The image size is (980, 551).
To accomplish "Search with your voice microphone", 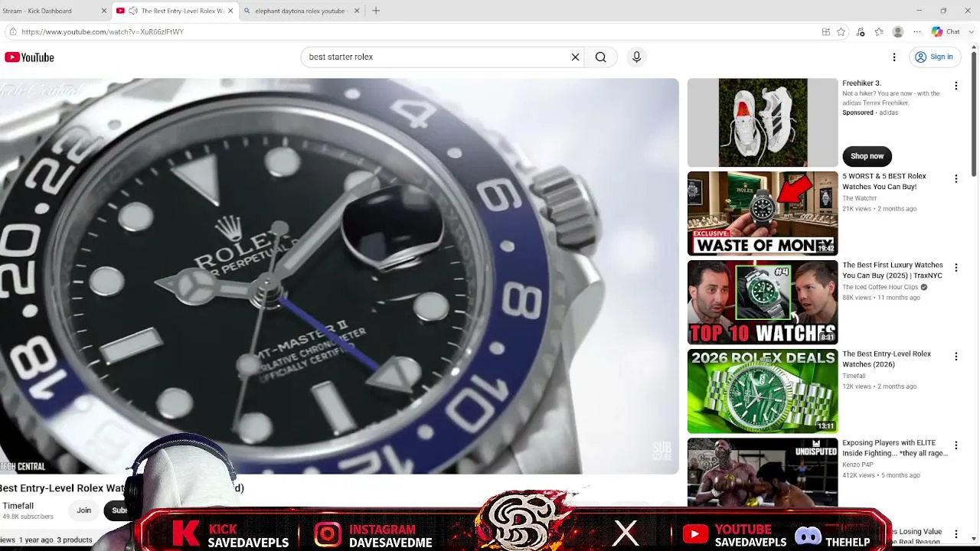I will click(636, 57).
